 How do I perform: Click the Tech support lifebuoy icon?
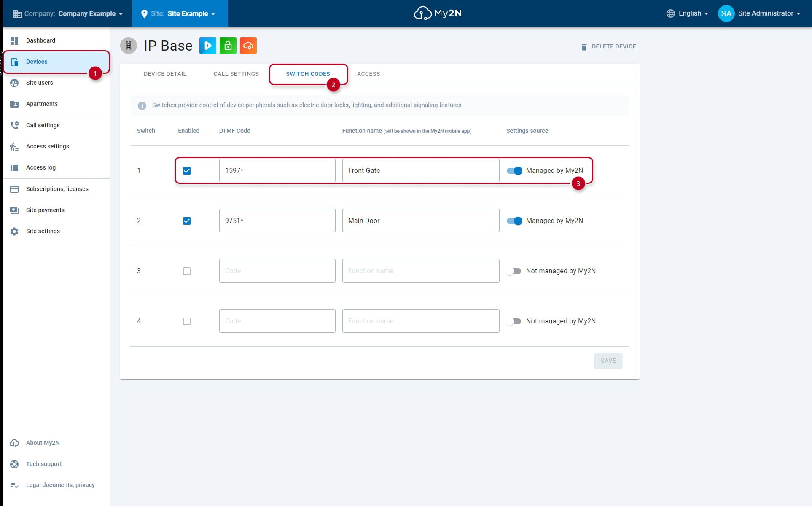(x=14, y=464)
